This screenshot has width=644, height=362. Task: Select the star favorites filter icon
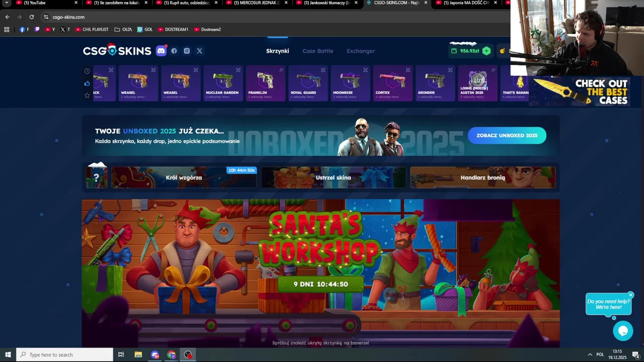(87, 96)
